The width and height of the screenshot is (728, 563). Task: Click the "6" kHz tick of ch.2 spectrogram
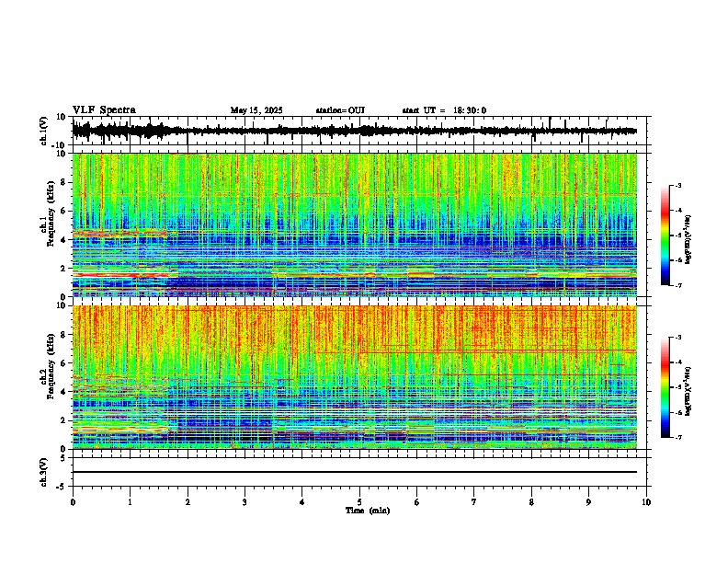pyautogui.click(x=65, y=362)
